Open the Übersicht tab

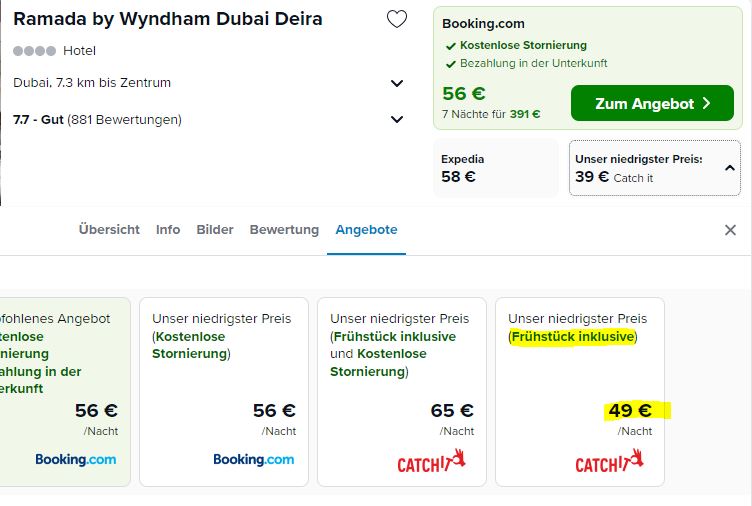pos(109,230)
